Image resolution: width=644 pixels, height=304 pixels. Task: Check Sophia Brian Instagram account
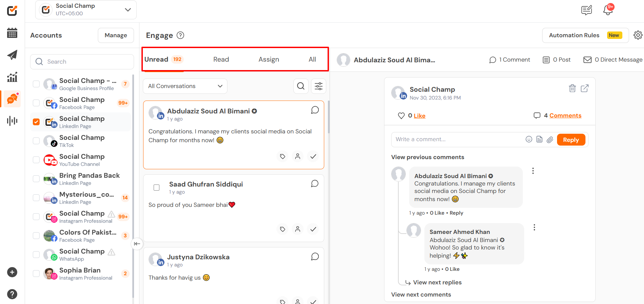(x=36, y=274)
